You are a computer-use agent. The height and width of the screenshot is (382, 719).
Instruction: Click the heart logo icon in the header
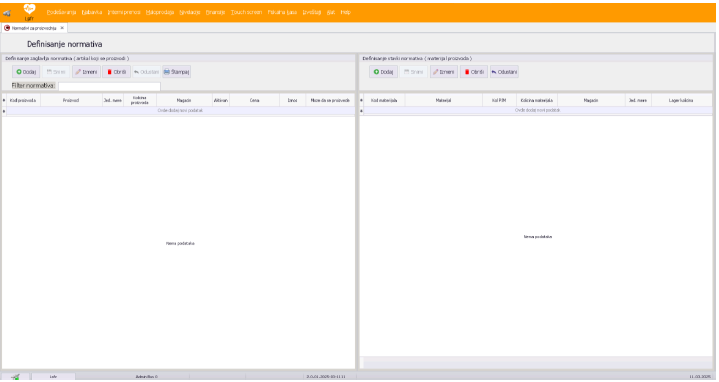[x=29, y=9]
